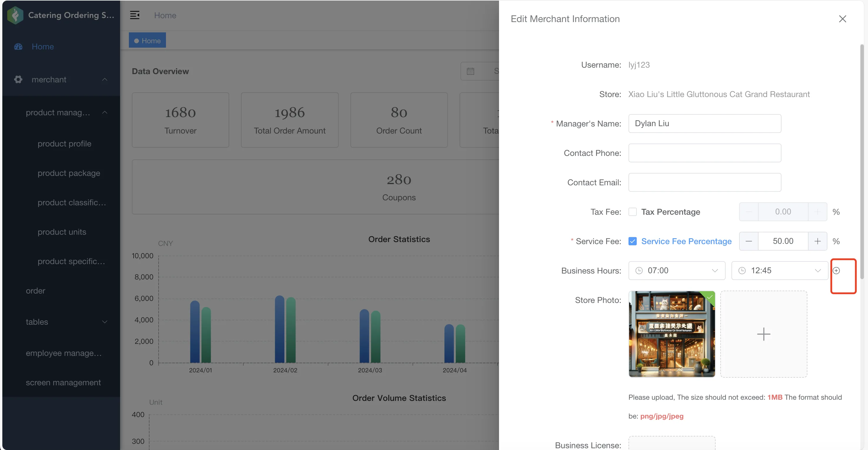Add another business hours row with plus icon
This screenshot has width=868, height=450.
[836, 271]
